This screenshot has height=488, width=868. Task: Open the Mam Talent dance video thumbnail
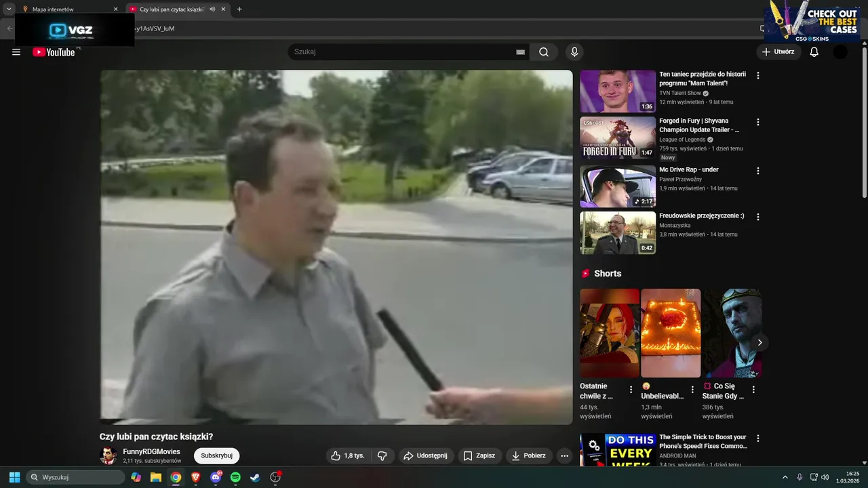tap(618, 91)
